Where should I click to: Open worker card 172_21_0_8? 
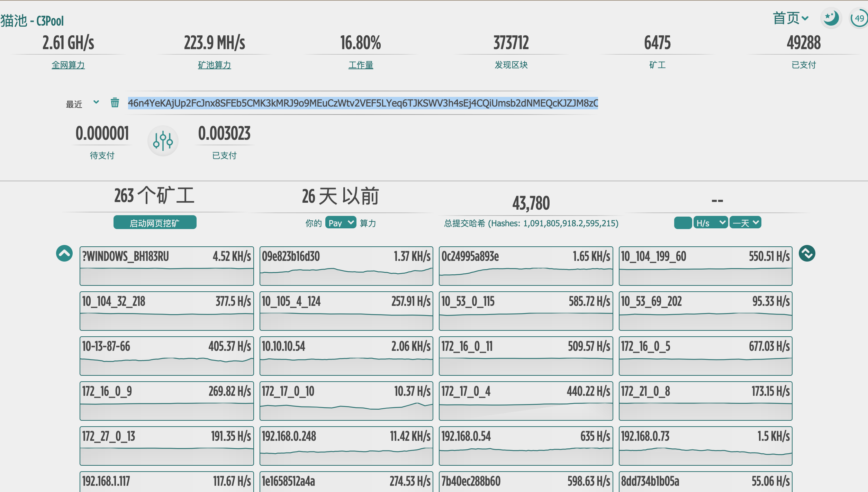pos(706,401)
